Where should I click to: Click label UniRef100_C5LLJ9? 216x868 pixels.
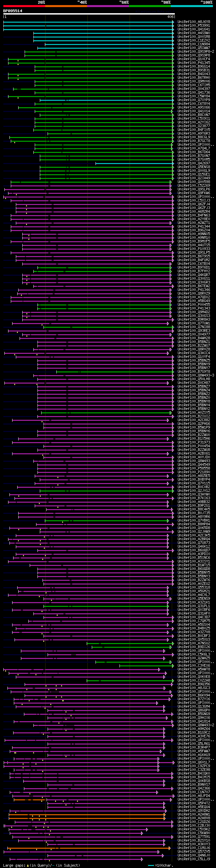[x=194, y=859]
